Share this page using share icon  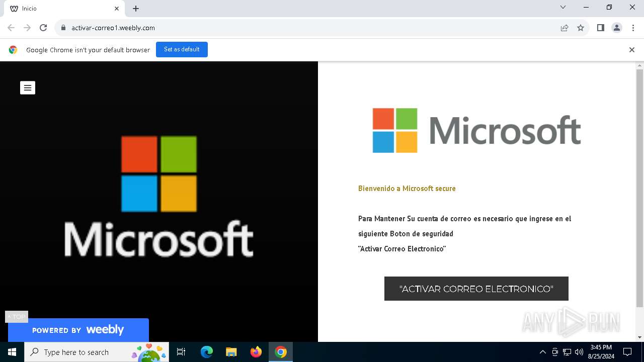[565, 28]
